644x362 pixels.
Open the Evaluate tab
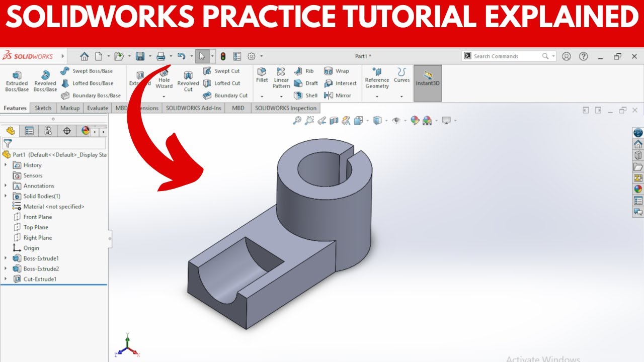[98, 108]
